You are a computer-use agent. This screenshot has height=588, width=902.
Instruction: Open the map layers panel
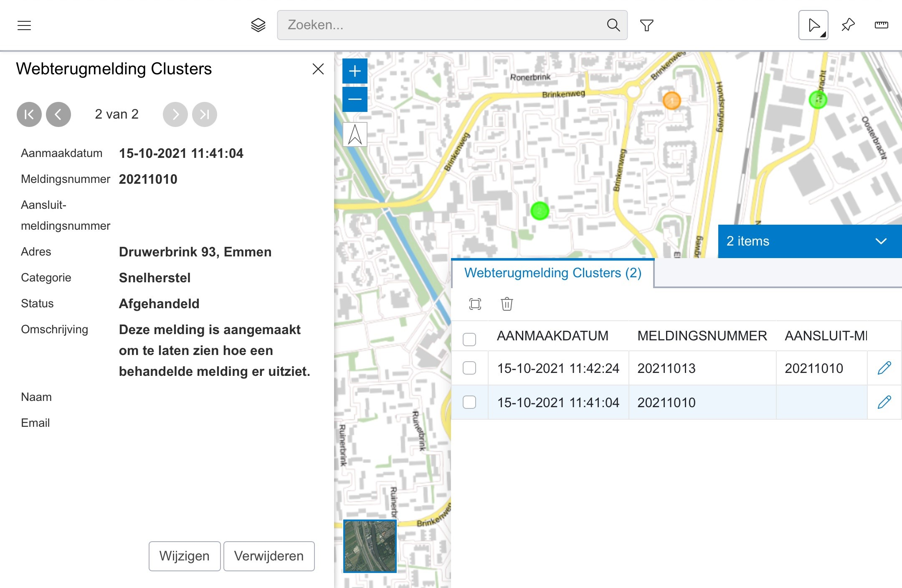258,25
